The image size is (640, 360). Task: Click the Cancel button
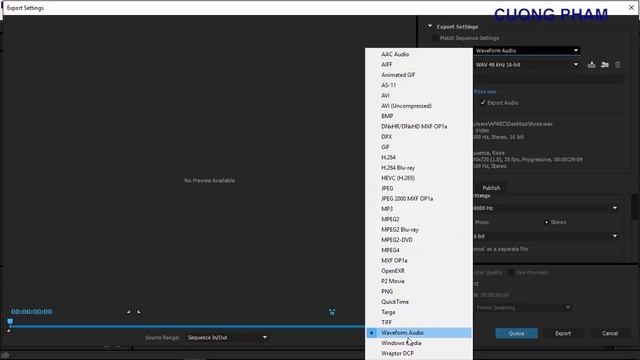pyautogui.click(x=610, y=333)
